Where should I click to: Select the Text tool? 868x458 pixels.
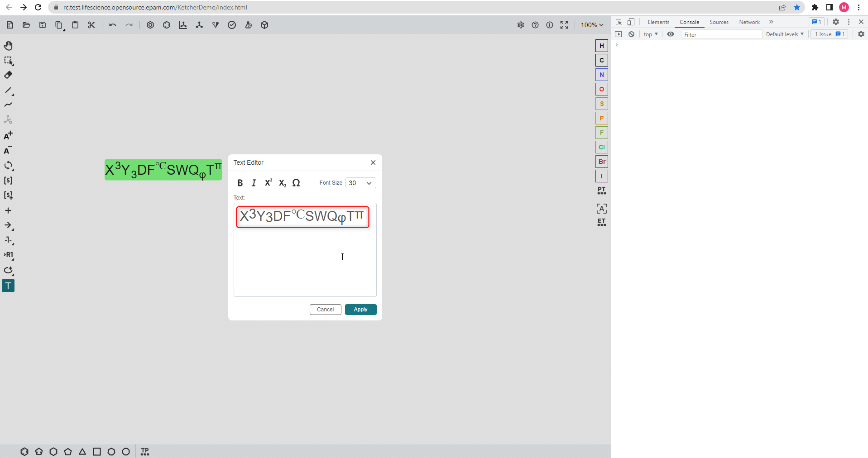coord(8,286)
